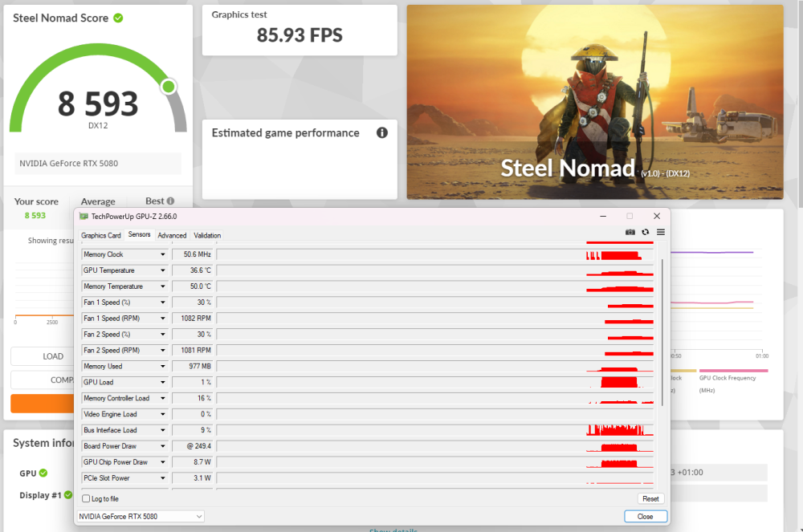
Task: Click the GPU Load graph area
Action: tap(435, 382)
